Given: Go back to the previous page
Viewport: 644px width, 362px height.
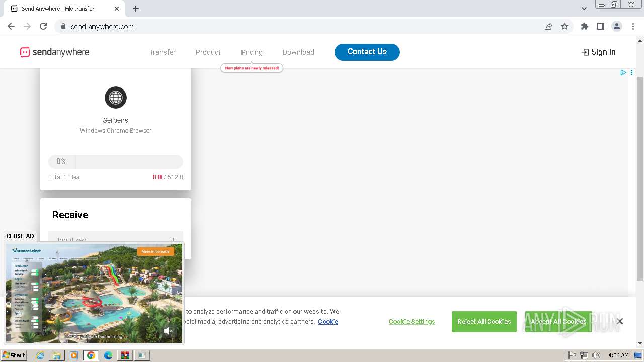Looking at the screenshot, I should pos(11,26).
